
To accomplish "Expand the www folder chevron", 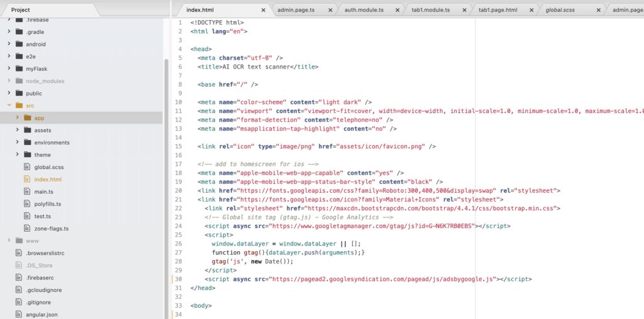I will click(9, 241).
